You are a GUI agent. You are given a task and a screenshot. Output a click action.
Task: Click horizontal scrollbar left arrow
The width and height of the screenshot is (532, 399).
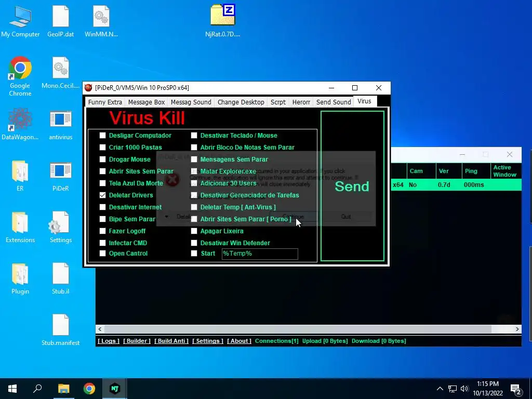pyautogui.click(x=100, y=329)
